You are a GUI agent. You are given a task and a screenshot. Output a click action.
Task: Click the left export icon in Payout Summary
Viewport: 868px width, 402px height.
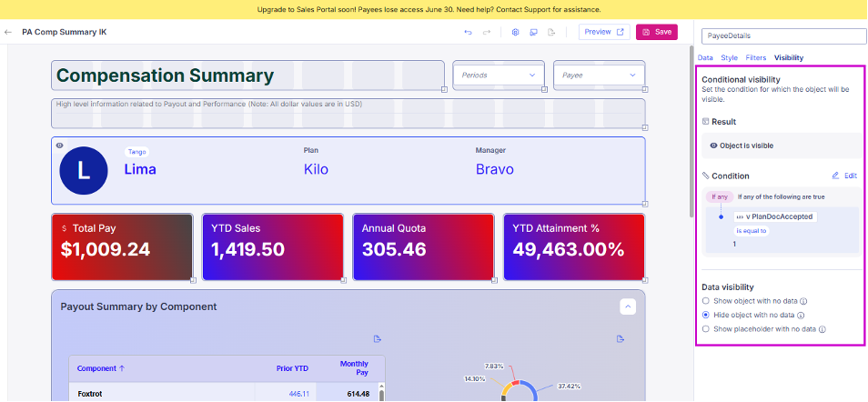point(378,339)
